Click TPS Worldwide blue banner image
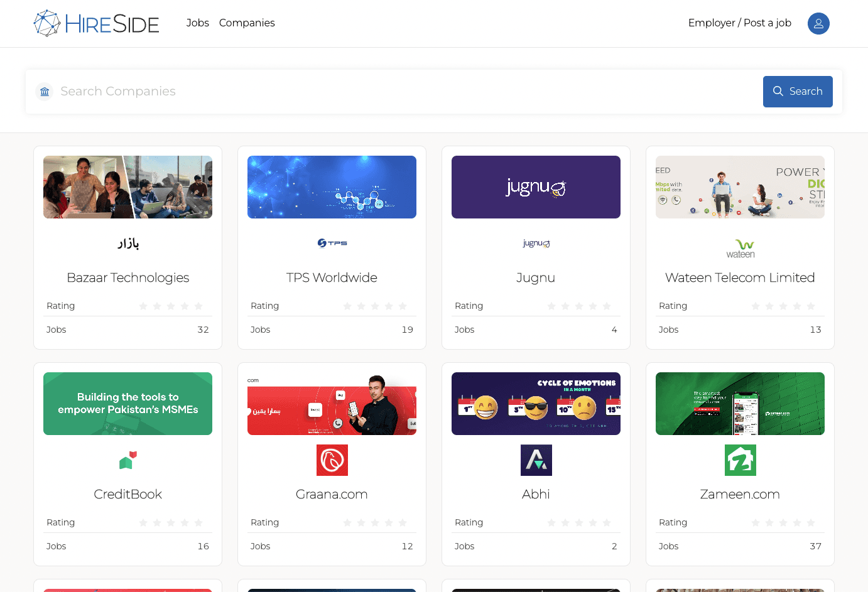Viewport: 868px width, 592px height. [332, 187]
